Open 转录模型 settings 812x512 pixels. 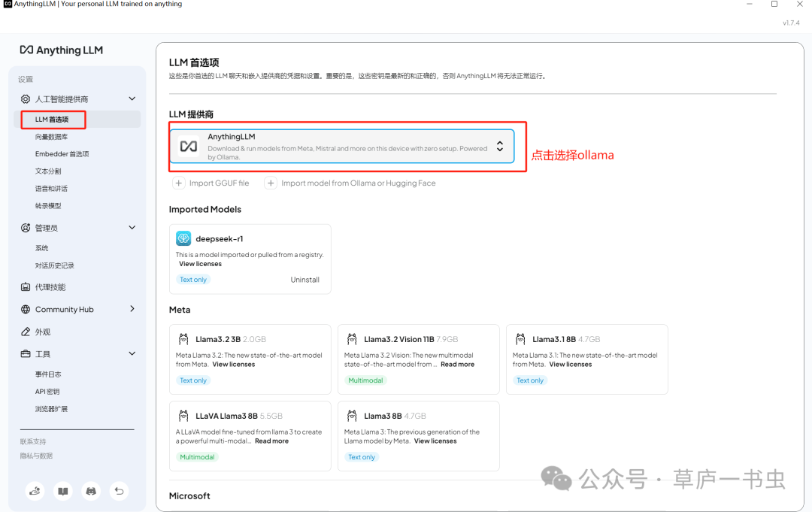pos(48,205)
